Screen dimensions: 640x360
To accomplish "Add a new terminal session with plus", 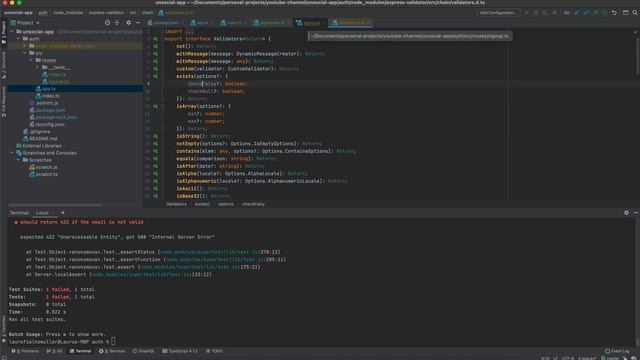I will 63,213.
